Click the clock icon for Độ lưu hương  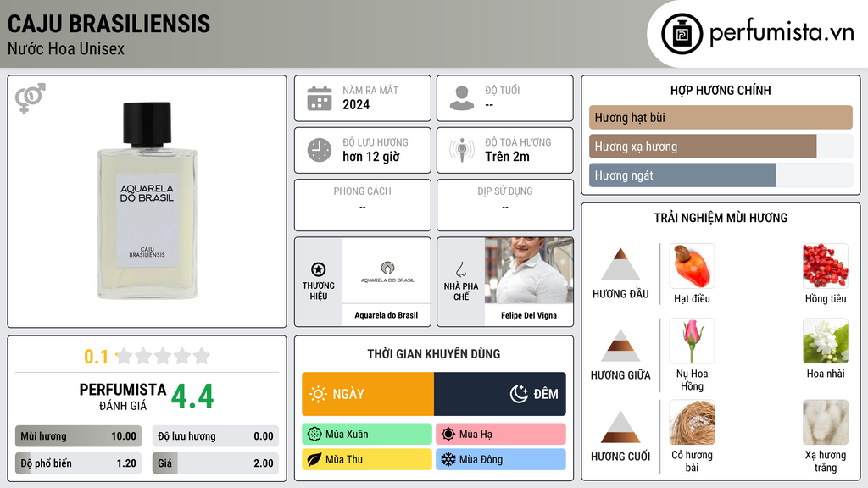(320, 150)
